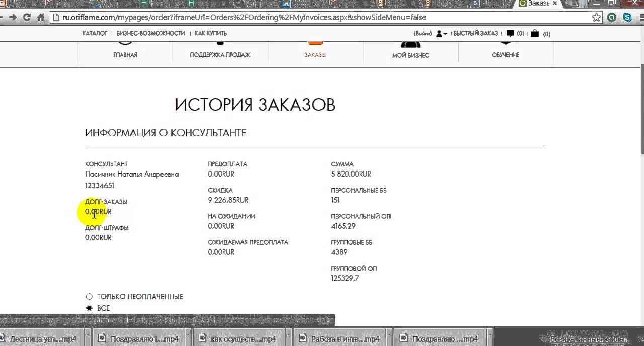
Task: Open the БИЗНЕС-ВОЗМОЖНОСТИ link
Action: [x=151, y=33]
